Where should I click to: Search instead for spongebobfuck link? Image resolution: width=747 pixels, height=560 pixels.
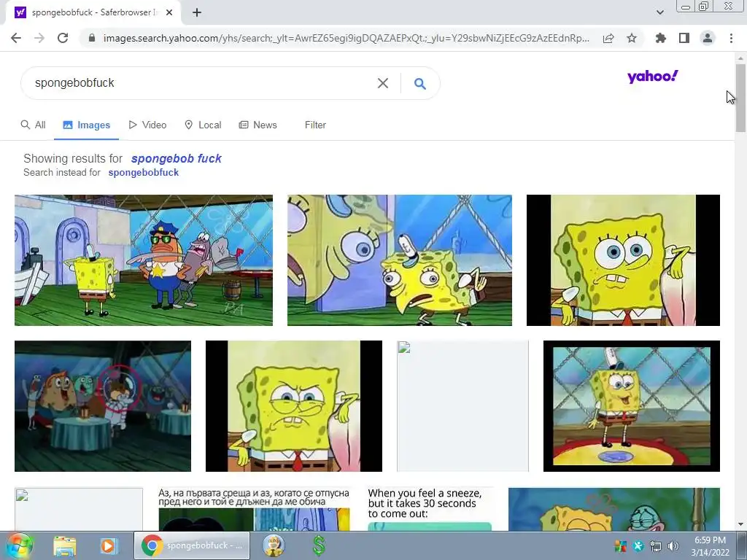coord(144,172)
